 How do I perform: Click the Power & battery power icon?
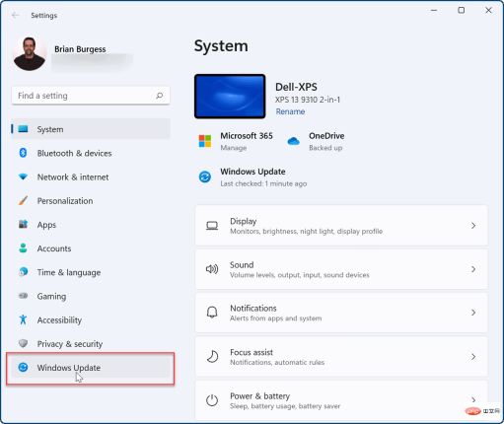pos(212,400)
